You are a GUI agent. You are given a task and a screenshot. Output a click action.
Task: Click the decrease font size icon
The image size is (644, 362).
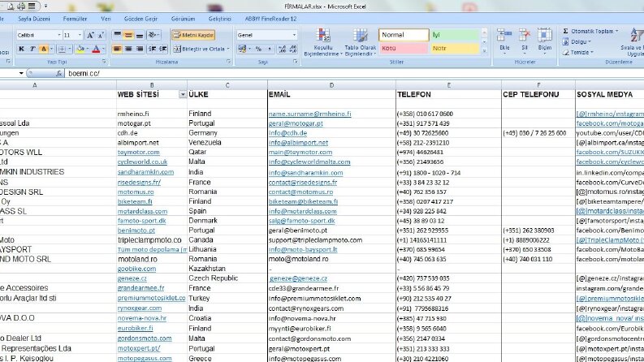tap(101, 35)
